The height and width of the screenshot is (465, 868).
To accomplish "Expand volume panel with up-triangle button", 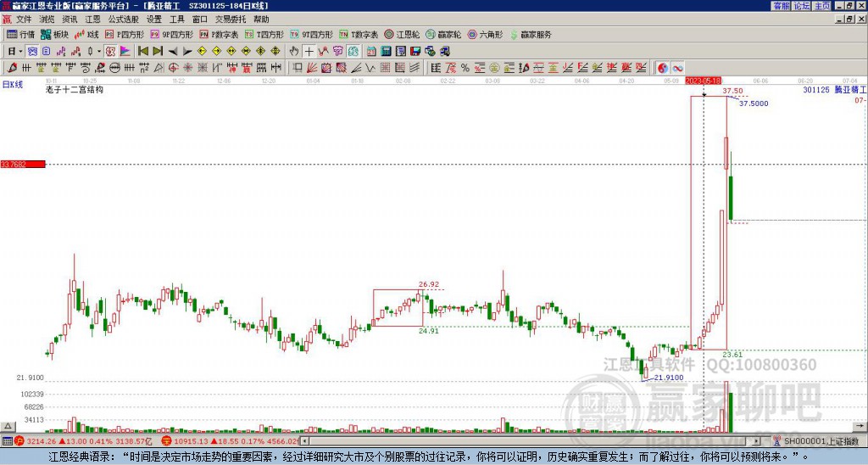I will pyautogui.click(x=7, y=426).
